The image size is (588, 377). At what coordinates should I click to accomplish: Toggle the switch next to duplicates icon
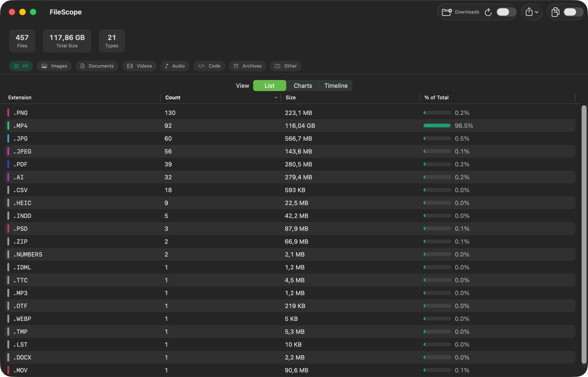point(573,12)
